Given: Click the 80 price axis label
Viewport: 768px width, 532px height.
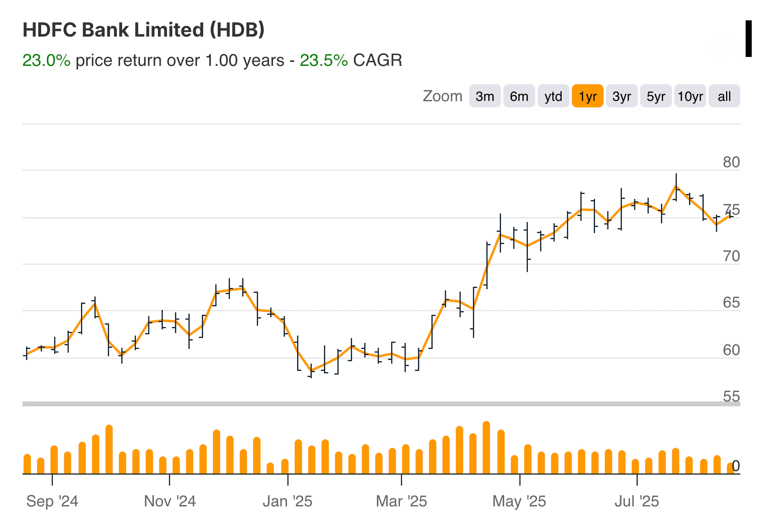Looking at the screenshot, I should 733,162.
